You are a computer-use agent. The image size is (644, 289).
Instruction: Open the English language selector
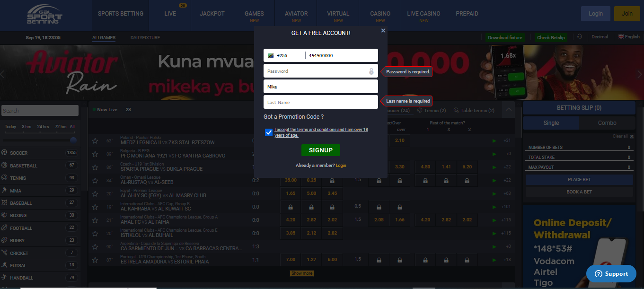[629, 37]
